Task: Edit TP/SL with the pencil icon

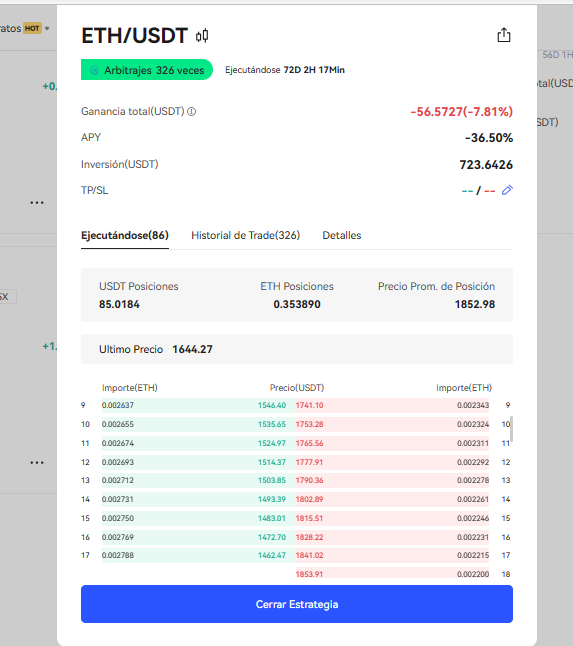Action: 507,190
